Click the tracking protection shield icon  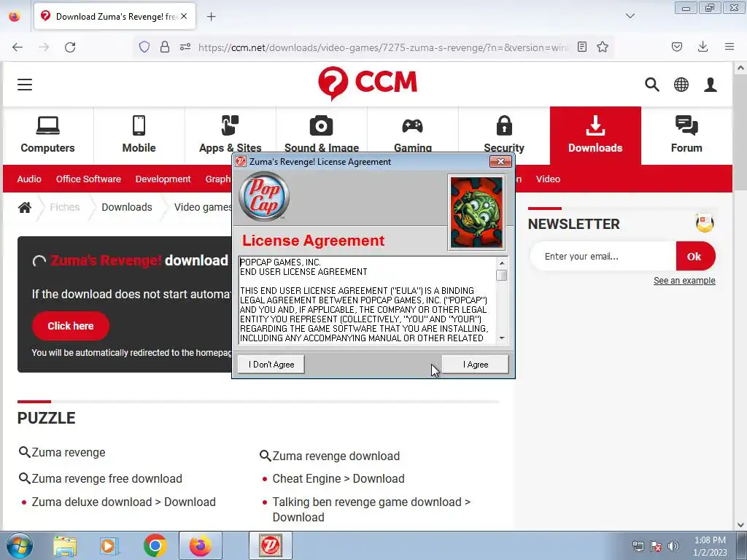coord(144,47)
